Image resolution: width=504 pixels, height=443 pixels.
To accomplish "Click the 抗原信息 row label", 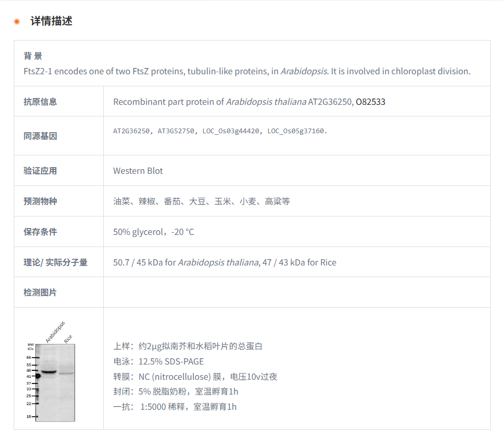I will pos(40,102).
